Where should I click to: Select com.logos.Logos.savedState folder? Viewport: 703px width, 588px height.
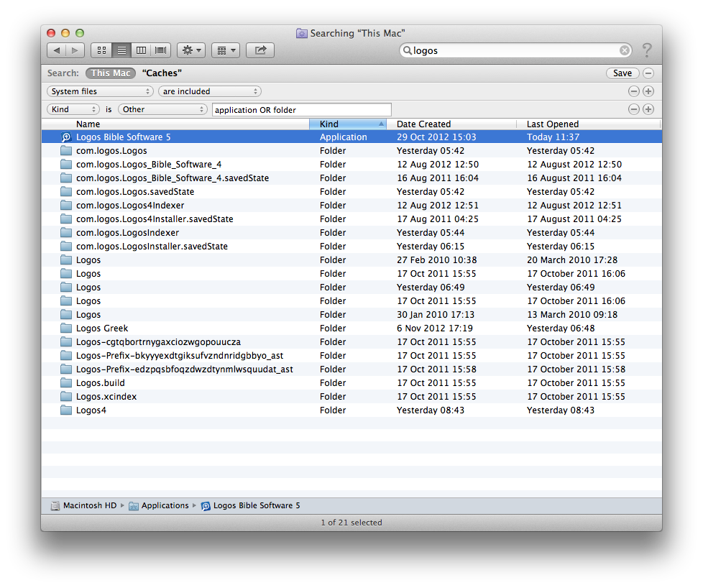[351, 192]
